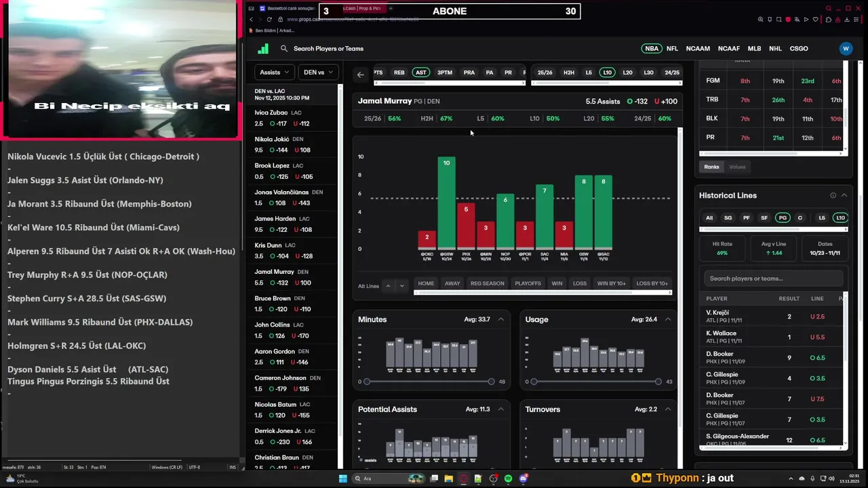Select the AST stat pill
The height and width of the screenshot is (488, 868).
pos(421,73)
